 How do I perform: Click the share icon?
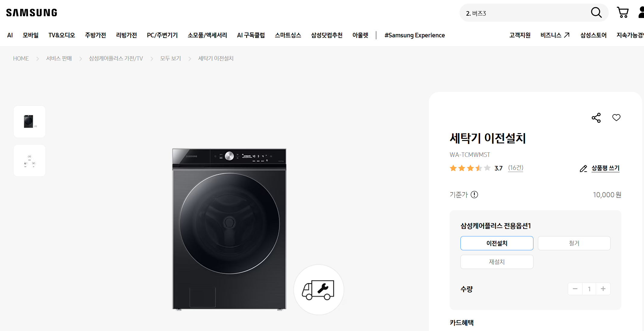596,118
